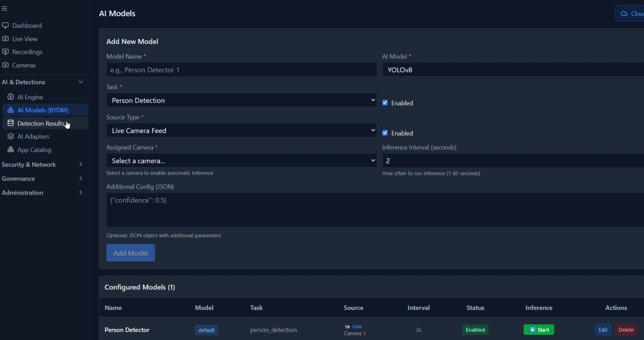Click the "2s" interval value

point(419,330)
